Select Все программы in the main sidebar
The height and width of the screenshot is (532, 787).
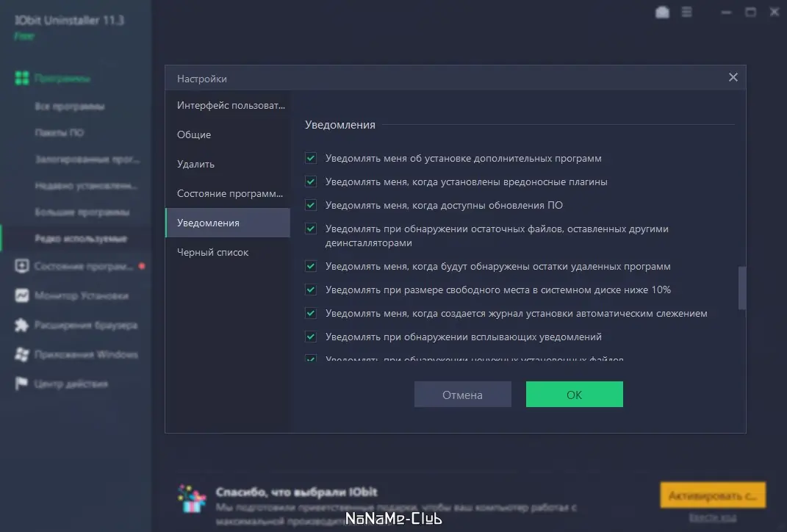(x=70, y=107)
